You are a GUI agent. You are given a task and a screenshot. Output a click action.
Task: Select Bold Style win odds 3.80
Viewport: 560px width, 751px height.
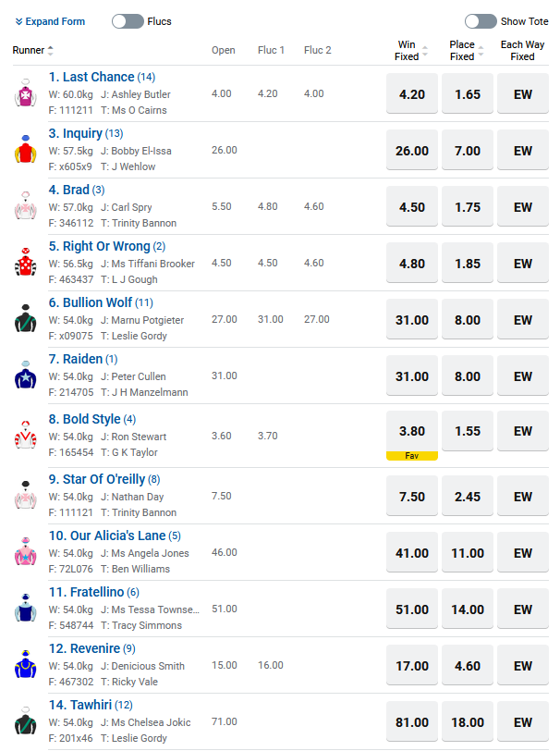coord(412,431)
